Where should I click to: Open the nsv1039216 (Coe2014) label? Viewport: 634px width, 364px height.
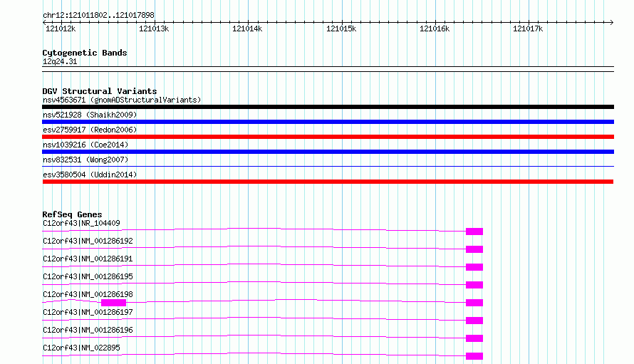tap(85, 145)
